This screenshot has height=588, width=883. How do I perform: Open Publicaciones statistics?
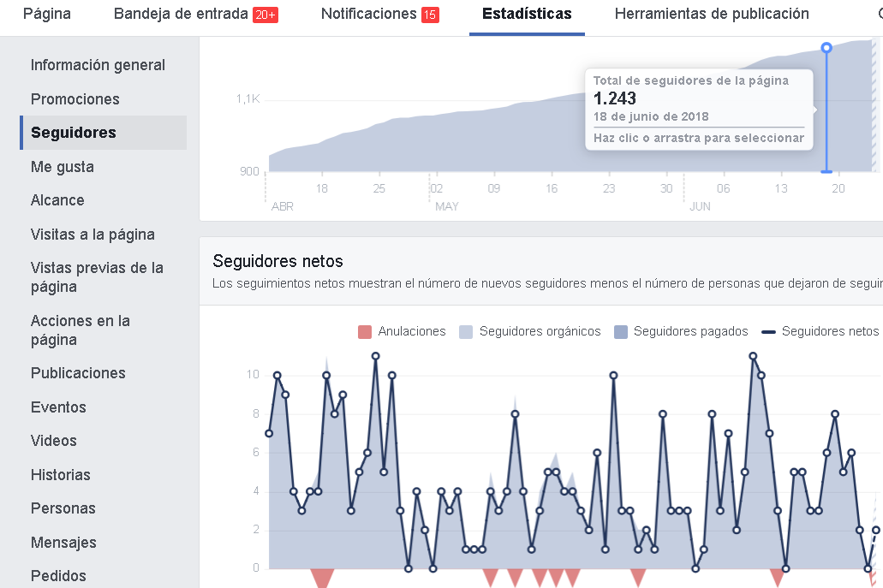coord(78,373)
